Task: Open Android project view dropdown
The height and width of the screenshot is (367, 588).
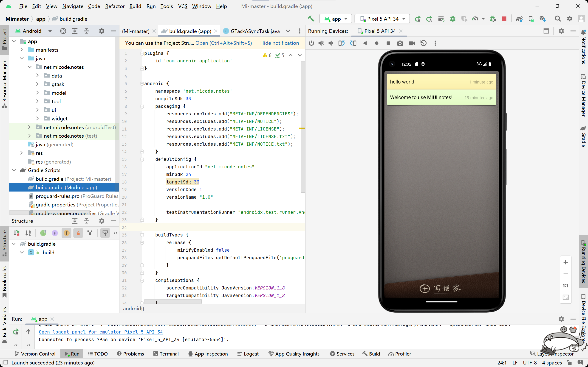Action: click(50, 31)
